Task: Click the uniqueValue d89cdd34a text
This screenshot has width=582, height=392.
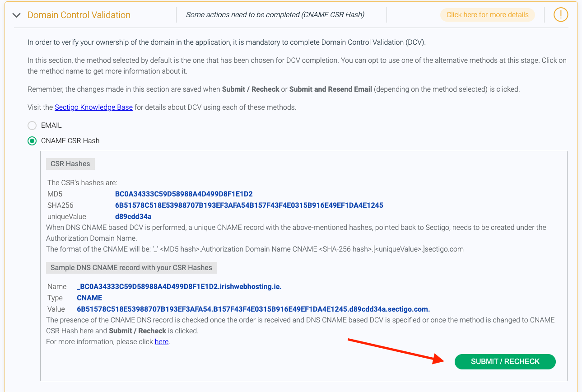Action: coord(133,217)
